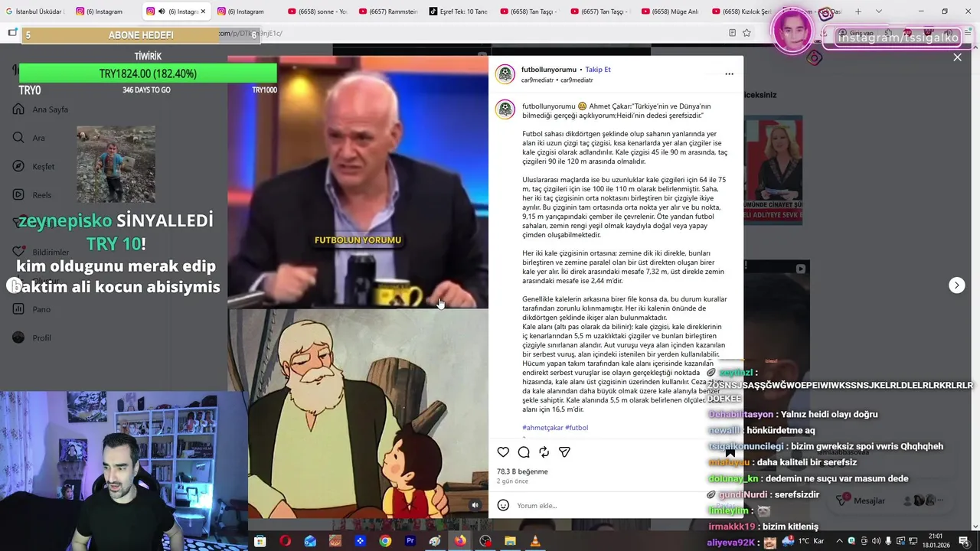
Task: Open Chrome from taskbar
Action: point(385,541)
